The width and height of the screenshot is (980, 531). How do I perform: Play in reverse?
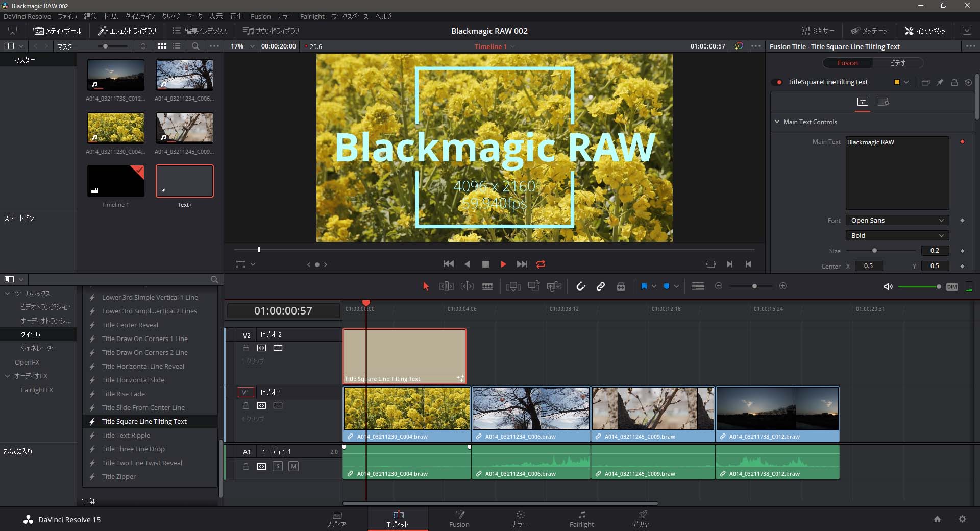pos(467,264)
